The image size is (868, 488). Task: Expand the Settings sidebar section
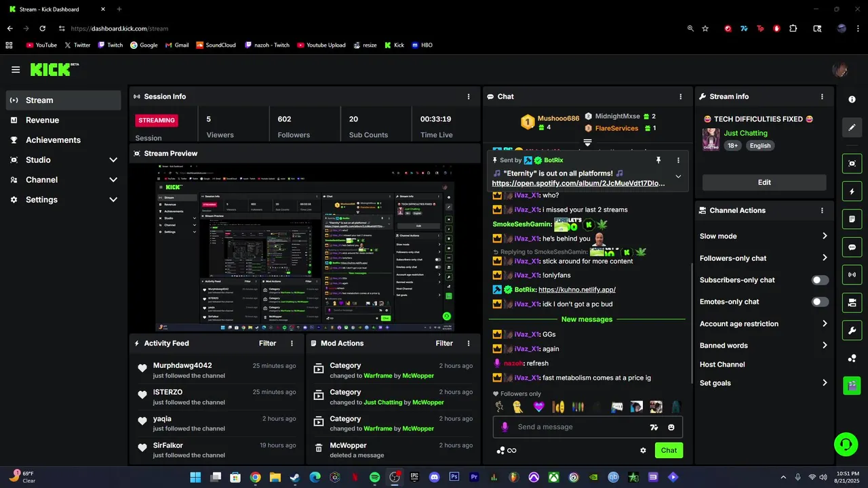pyautogui.click(x=113, y=200)
